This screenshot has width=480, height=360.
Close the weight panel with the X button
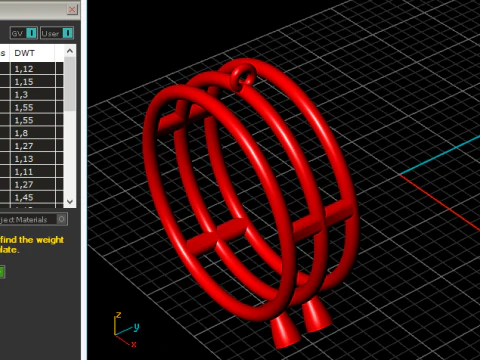point(72,9)
